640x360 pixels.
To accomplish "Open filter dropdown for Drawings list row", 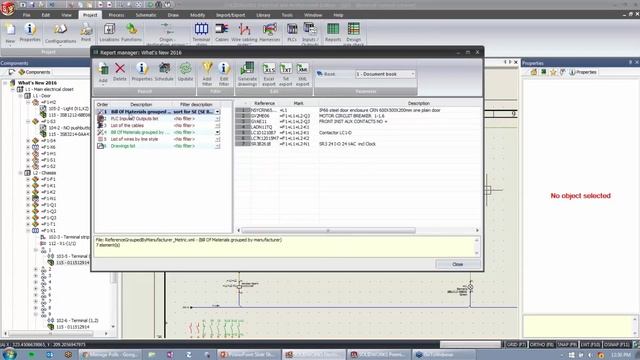I will 218,146.
